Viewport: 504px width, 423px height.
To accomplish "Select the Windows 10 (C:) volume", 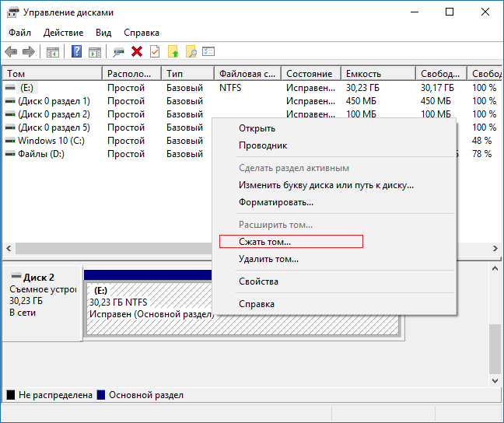I will tap(51, 141).
